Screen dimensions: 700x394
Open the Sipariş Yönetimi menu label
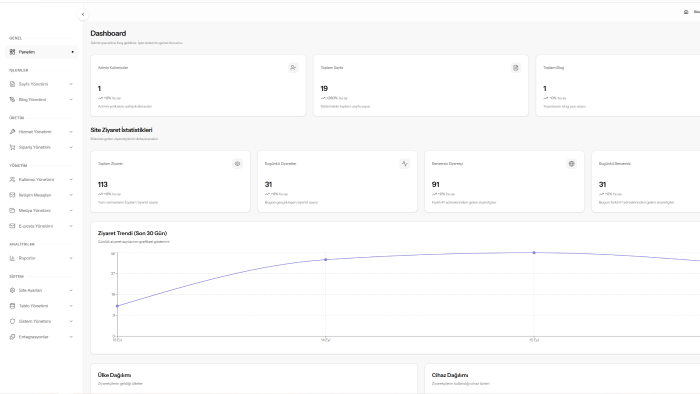tap(34, 147)
